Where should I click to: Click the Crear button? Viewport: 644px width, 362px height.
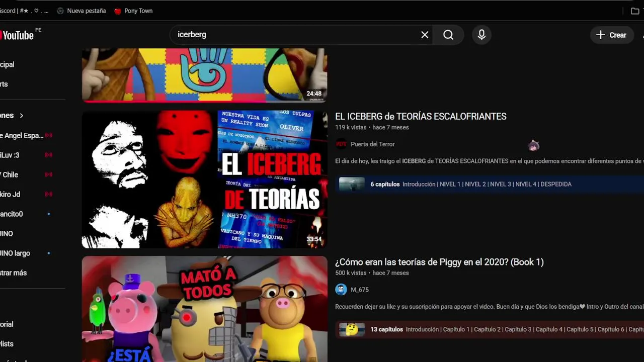(x=612, y=35)
